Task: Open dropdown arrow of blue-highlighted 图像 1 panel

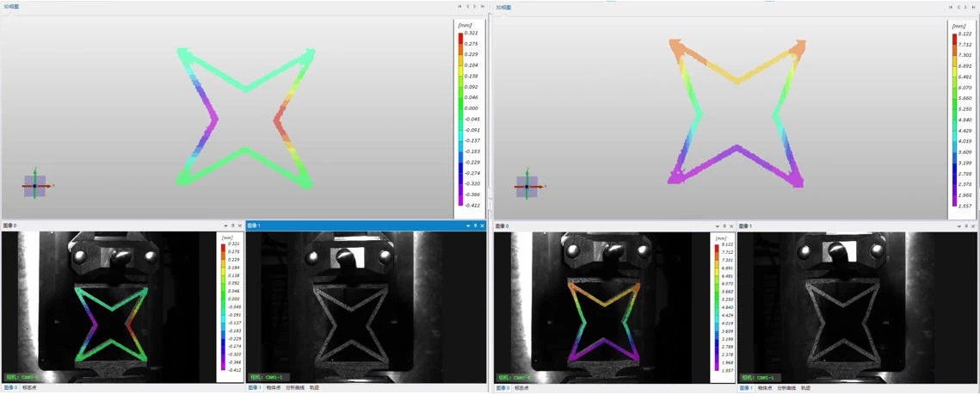Action: click(468, 226)
